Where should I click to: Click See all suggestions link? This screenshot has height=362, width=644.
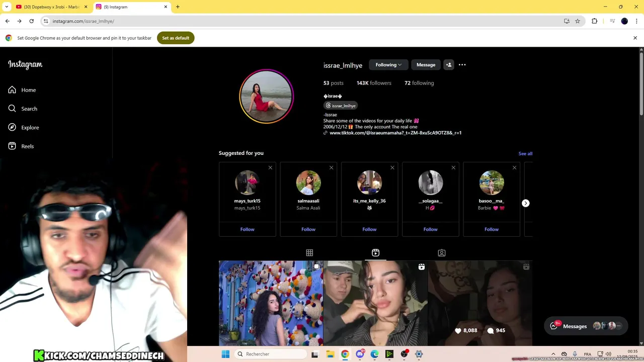pyautogui.click(x=525, y=154)
